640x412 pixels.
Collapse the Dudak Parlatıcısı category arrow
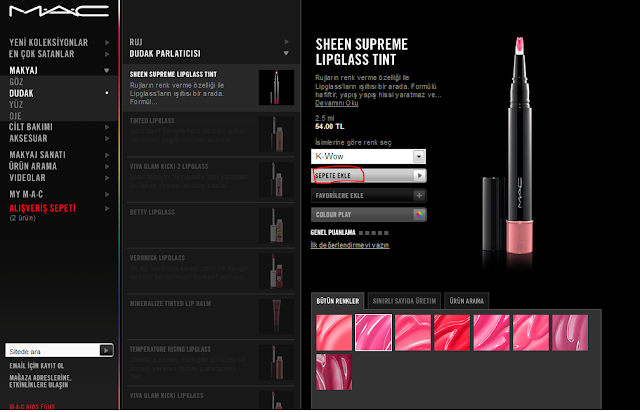pyautogui.click(x=286, y=53)
